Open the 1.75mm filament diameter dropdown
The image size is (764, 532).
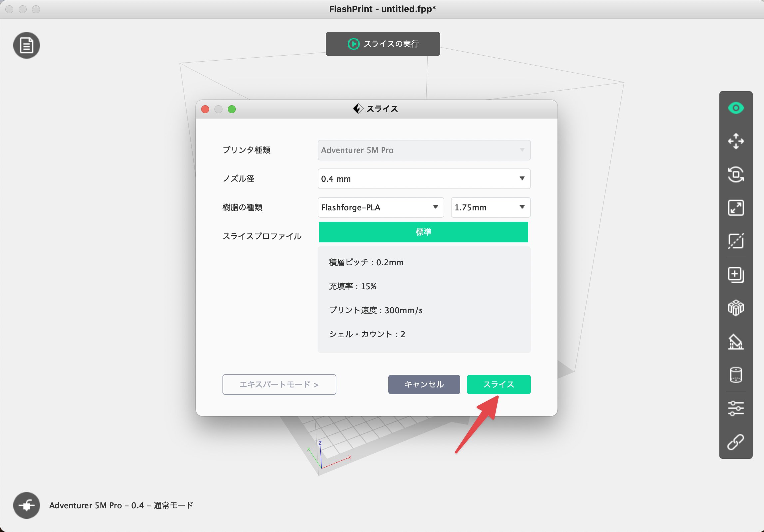point(490,207)
